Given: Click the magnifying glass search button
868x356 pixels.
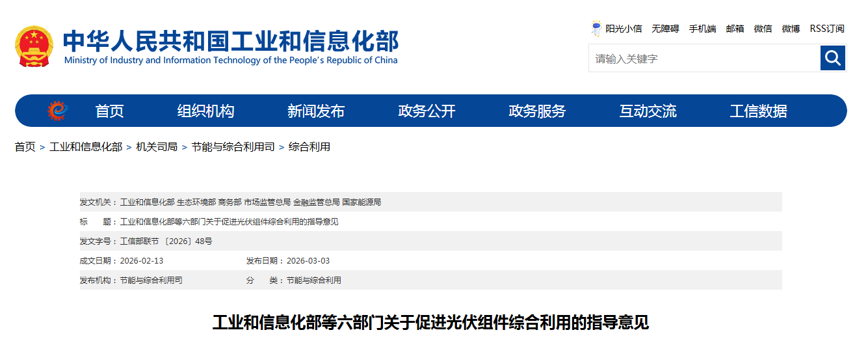Looking at the screenshot, I should [833, 59].
